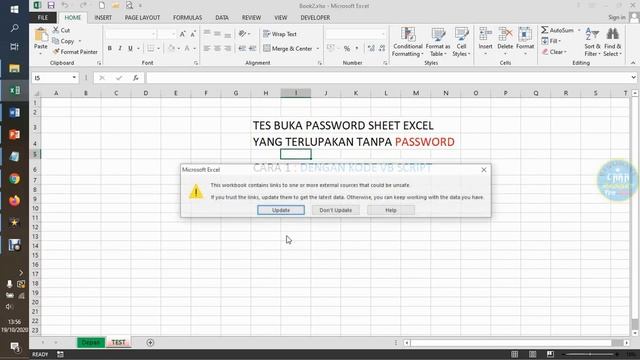Viewport: 640px width, 360px height.
Task: Open Chrome from Windows taskbar
Action: coord(15,179)
